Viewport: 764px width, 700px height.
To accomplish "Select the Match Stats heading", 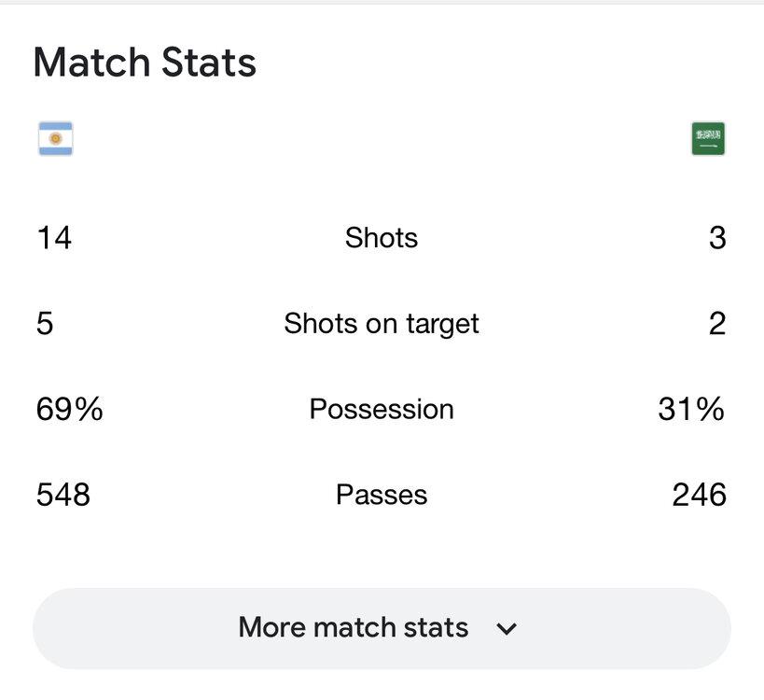I will tap(145, 63).
